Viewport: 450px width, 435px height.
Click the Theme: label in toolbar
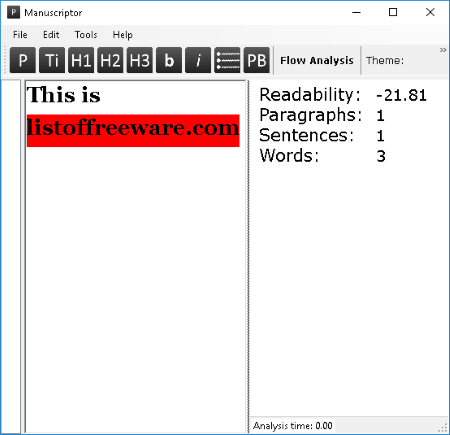point(385,61)
